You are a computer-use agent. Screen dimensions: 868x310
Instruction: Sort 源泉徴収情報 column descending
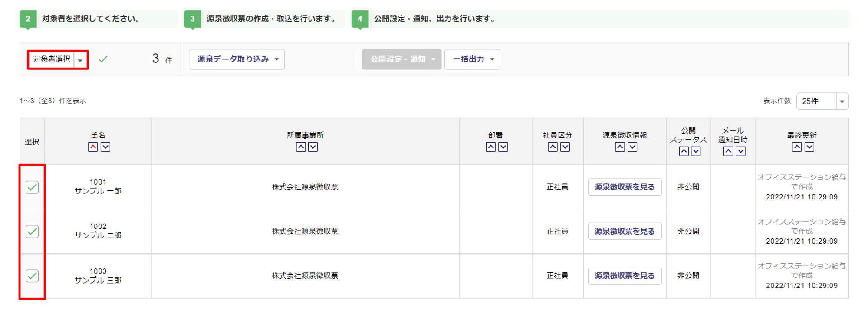click(x=633, y=147)
